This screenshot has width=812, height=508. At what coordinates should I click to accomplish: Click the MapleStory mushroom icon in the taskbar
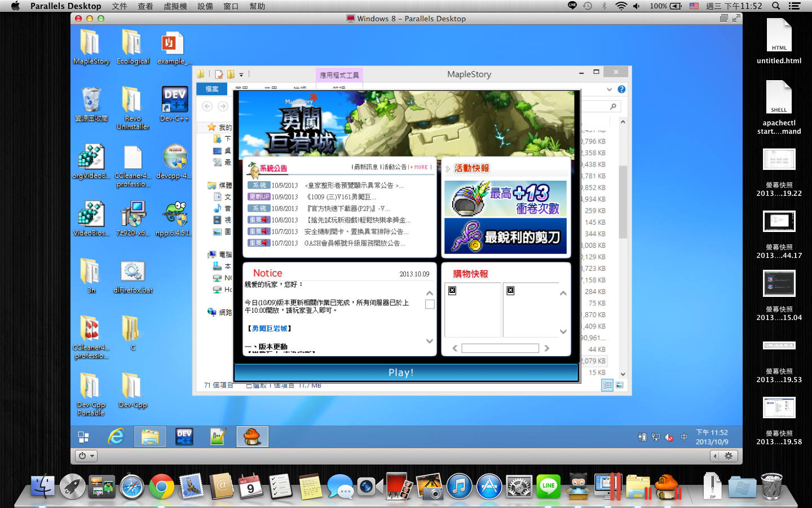click(252, 437)
